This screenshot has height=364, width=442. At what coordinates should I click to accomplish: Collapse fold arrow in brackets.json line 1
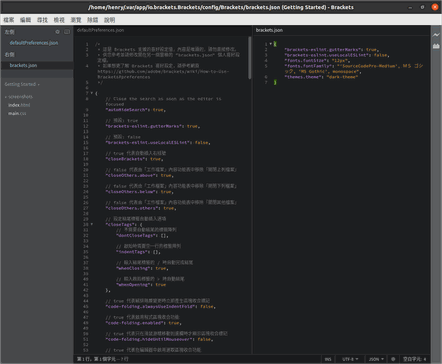point(270,44)
